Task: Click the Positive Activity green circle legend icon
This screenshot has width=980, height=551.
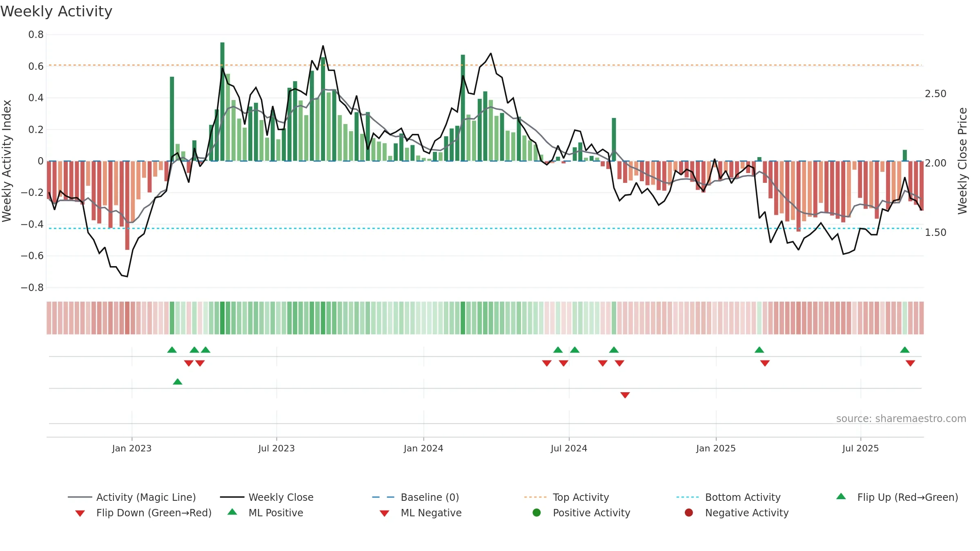Action: pos(537,513)
